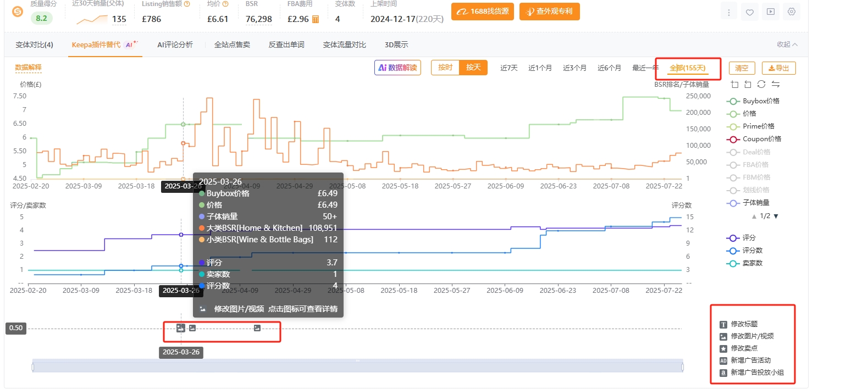Click the chart refresh/restore icon
The image size is (868, 389).
coord(761,84)
